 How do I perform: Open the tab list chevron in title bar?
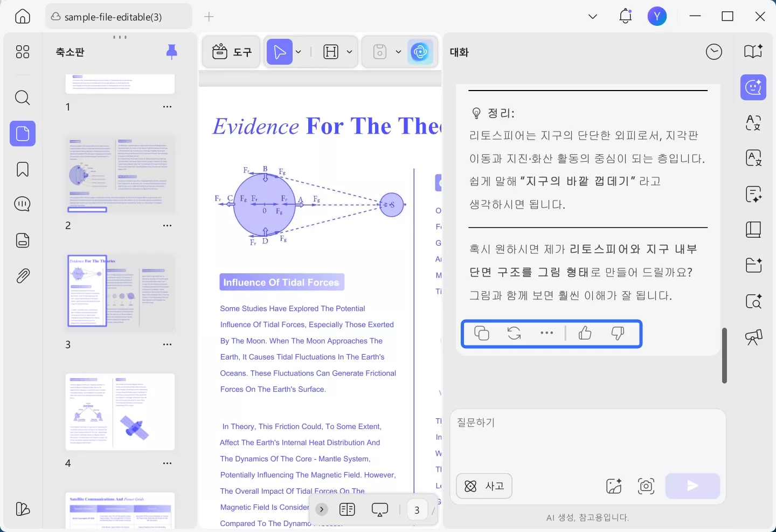coord(593,17)
